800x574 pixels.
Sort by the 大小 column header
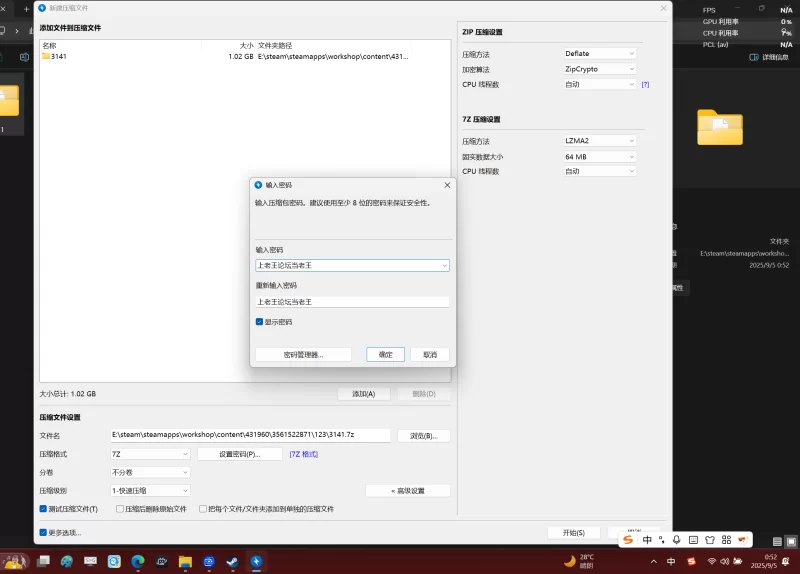pos(246,45)
